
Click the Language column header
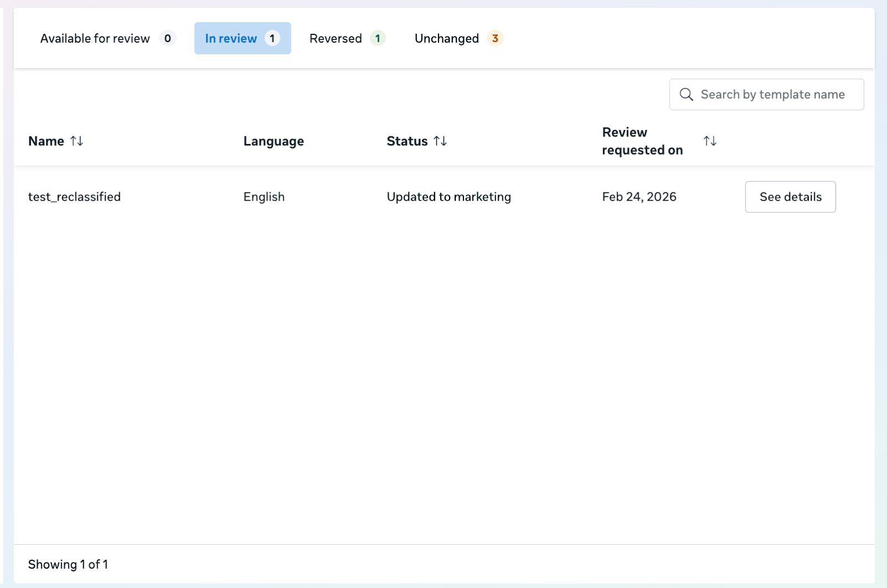click(x=273, y=141)
